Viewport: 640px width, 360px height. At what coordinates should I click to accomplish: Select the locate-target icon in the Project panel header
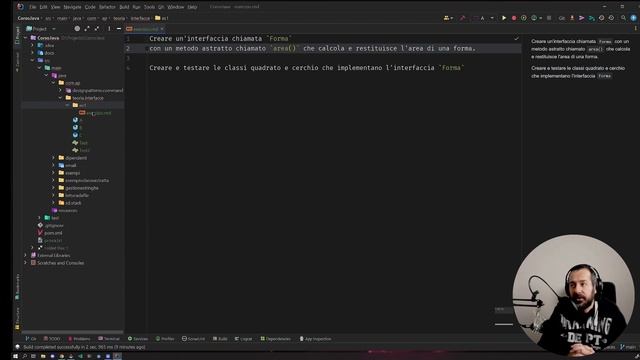coord(77,29)
